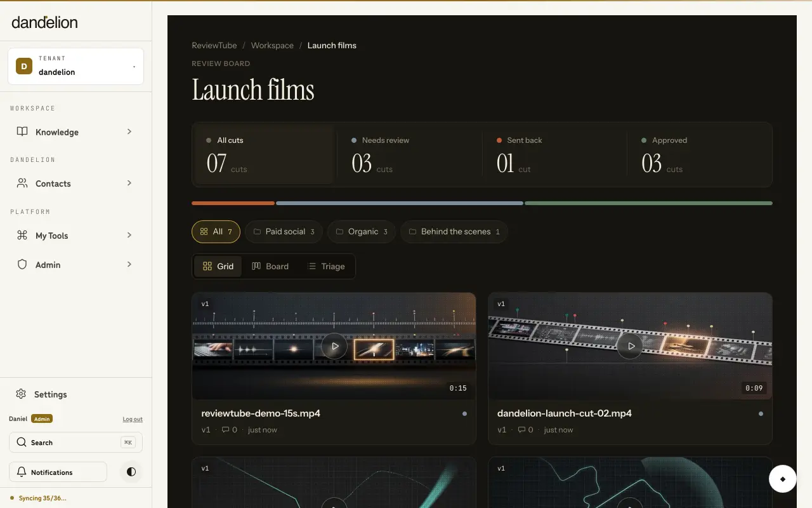
Task: Switch to Grid view
Action: pyautogui.click(x=218, y=266)
